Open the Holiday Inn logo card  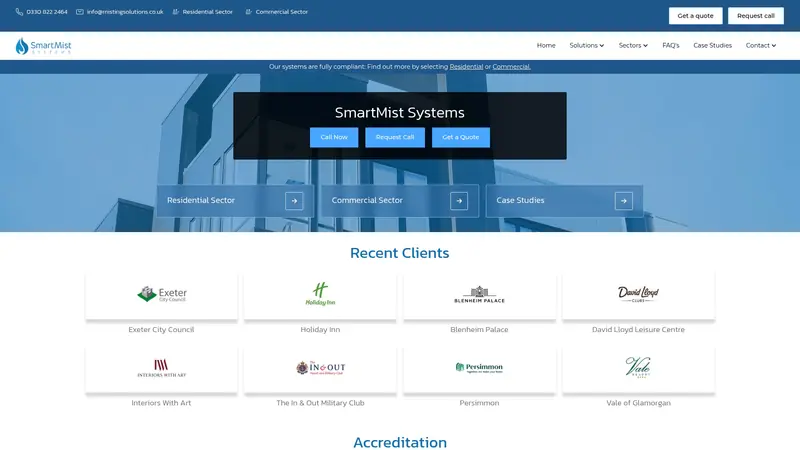point(320,295)
